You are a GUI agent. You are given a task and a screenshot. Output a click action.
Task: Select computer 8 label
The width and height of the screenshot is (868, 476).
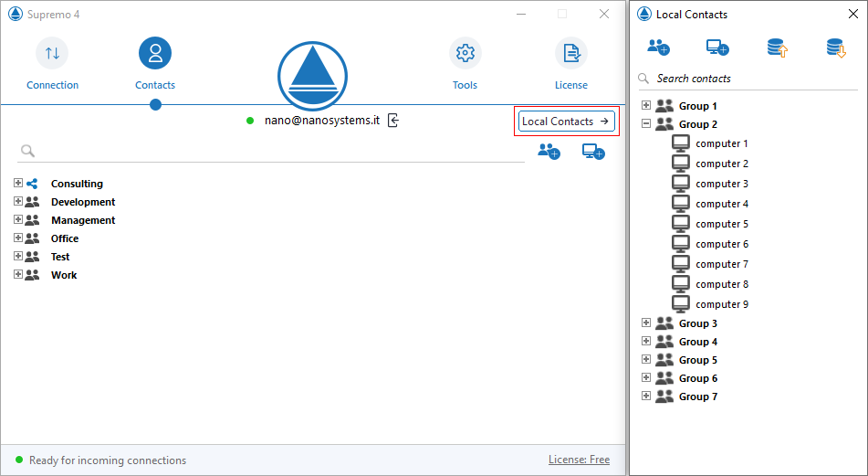[722, 284]
